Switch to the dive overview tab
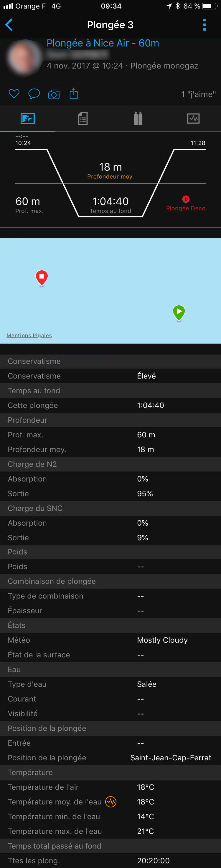The image size is (221, 868). [28, 119]
